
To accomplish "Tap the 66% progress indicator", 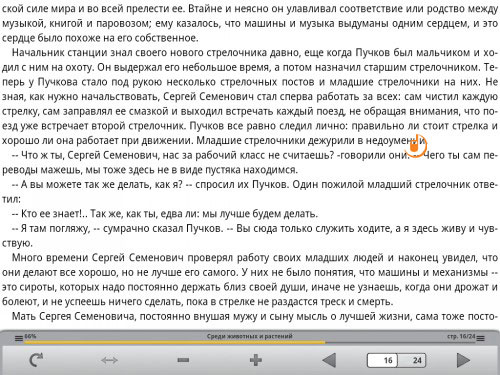I will pyautogui.click(x=30, y=336).
